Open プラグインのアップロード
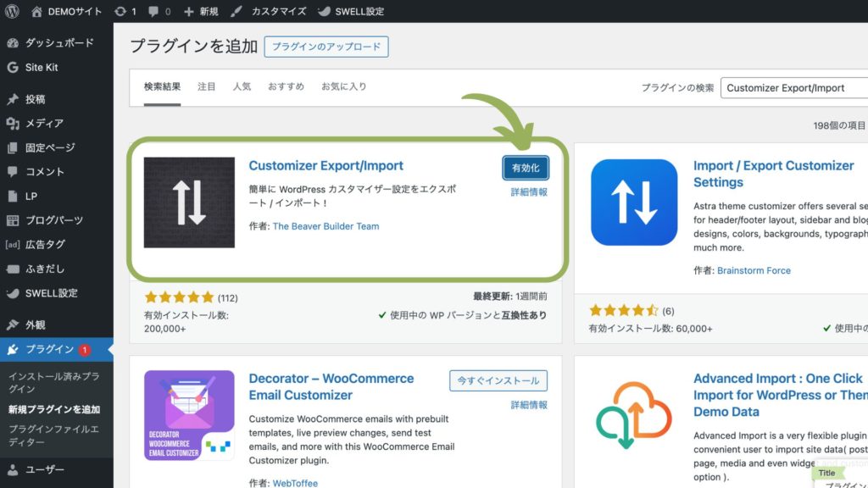 (x=326, y=47)
